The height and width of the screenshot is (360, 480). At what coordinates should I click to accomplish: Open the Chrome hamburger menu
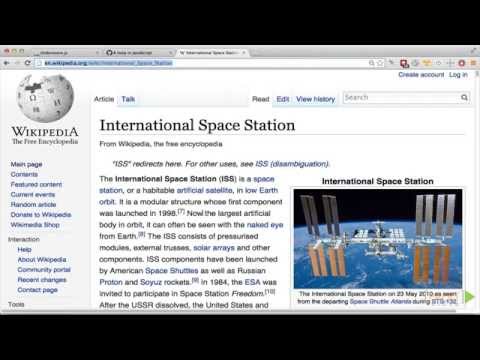473,63
